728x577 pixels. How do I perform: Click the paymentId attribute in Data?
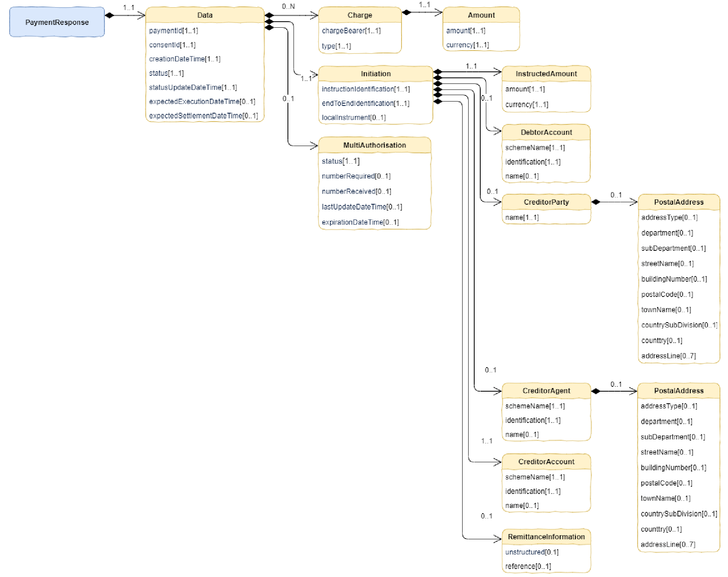(173, 30)
